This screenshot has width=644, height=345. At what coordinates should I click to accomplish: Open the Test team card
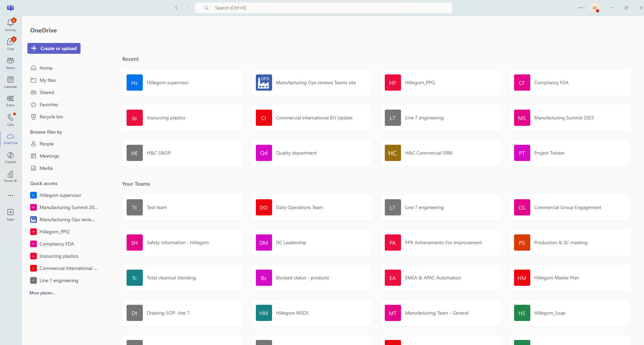click(183, 207)
